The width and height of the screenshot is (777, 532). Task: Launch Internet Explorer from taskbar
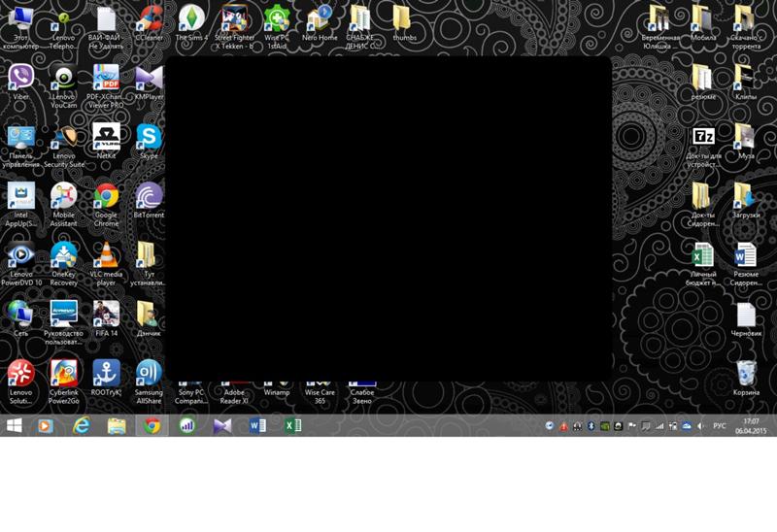tap(82, 425)
